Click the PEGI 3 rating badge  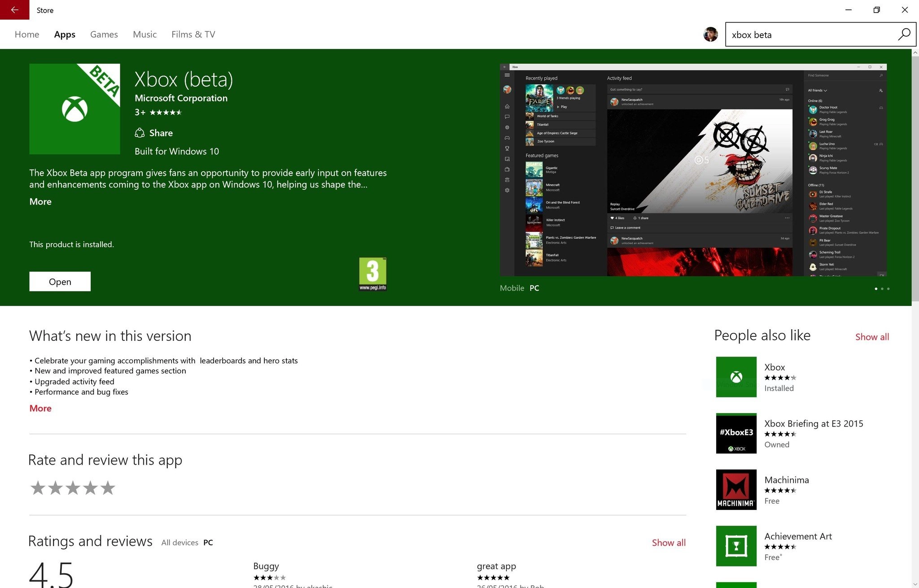372,274
